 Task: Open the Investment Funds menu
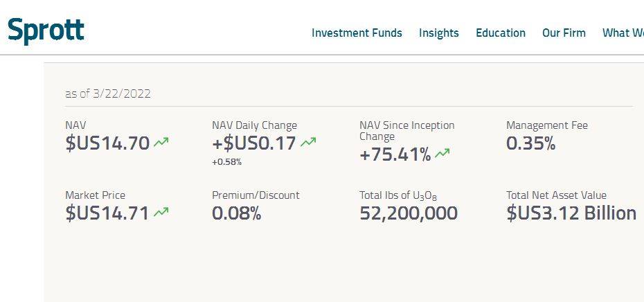pyautogui.click(x=357, y=33)
